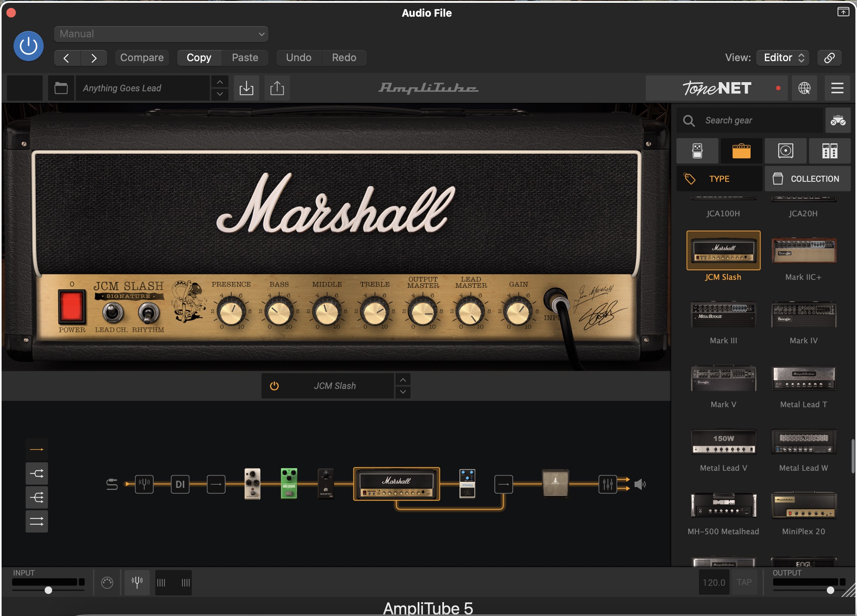Click the gear filter owned icon
857x616 pixels.
pyautogui.click(x=838, y=120)
